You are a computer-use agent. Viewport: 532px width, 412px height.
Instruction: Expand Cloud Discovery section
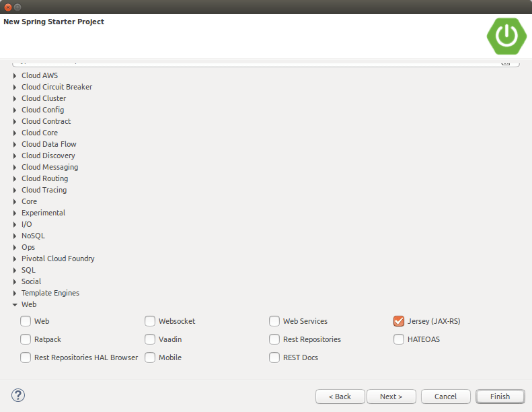pos(15,156)
